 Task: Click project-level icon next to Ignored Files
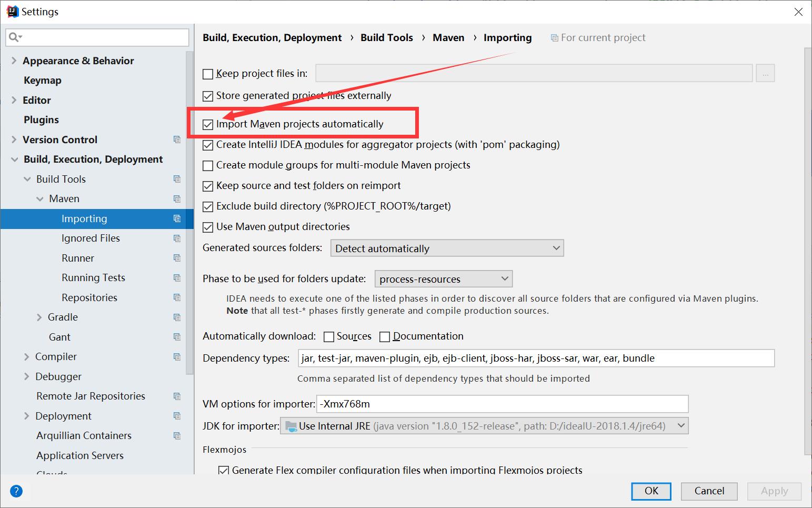[177, 238]
